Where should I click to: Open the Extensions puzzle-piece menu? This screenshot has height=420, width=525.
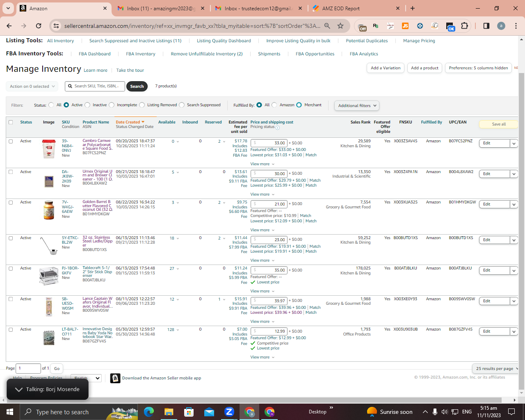point(464,26)
